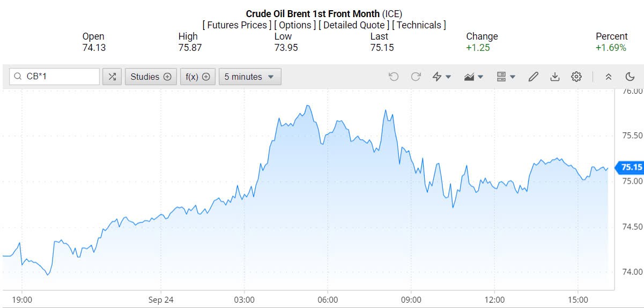Go to the Options link
This screenshot has width=644, height=308.
coord(295,25)
